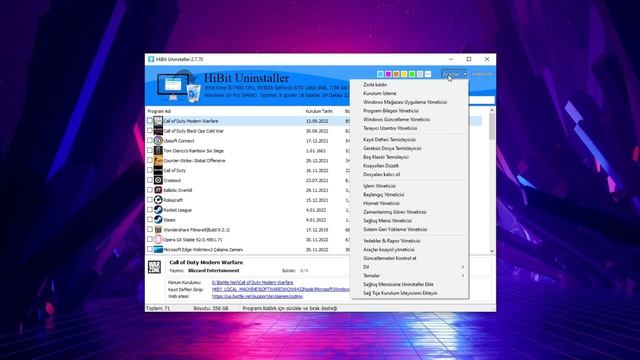The height and width of the screenshot is (360, 640).
Task: Select Kısayolları Düzelt entry
Action: tap(409, 166)
